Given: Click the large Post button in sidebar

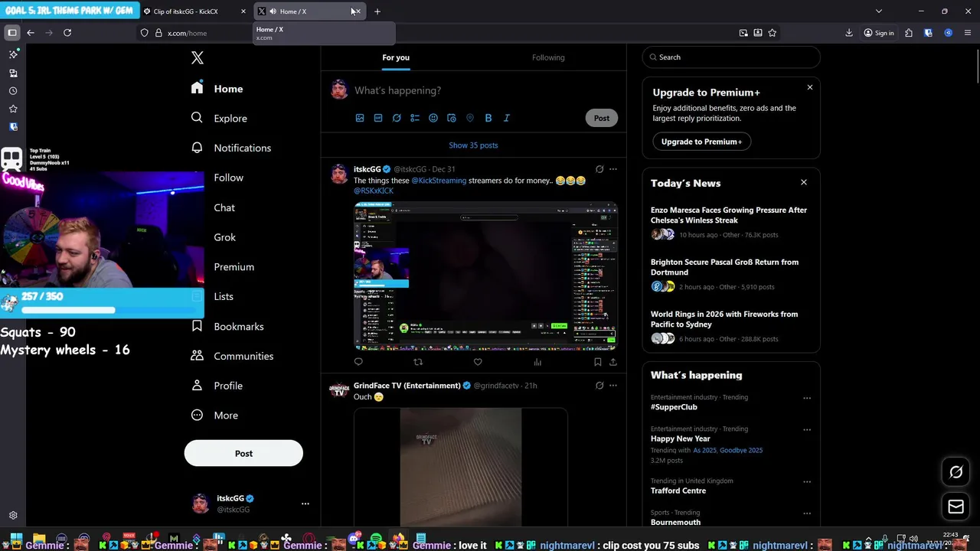Looking at the screenshot, I should (x=243, y=453).
